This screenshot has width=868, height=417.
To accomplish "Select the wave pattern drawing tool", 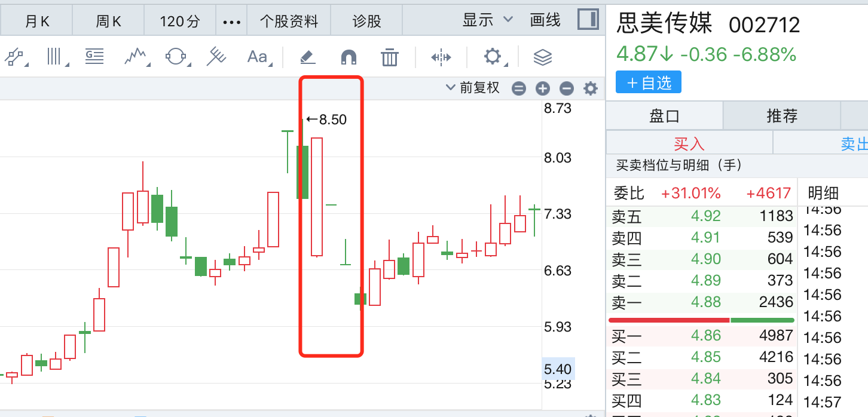I will click(136, 57).
